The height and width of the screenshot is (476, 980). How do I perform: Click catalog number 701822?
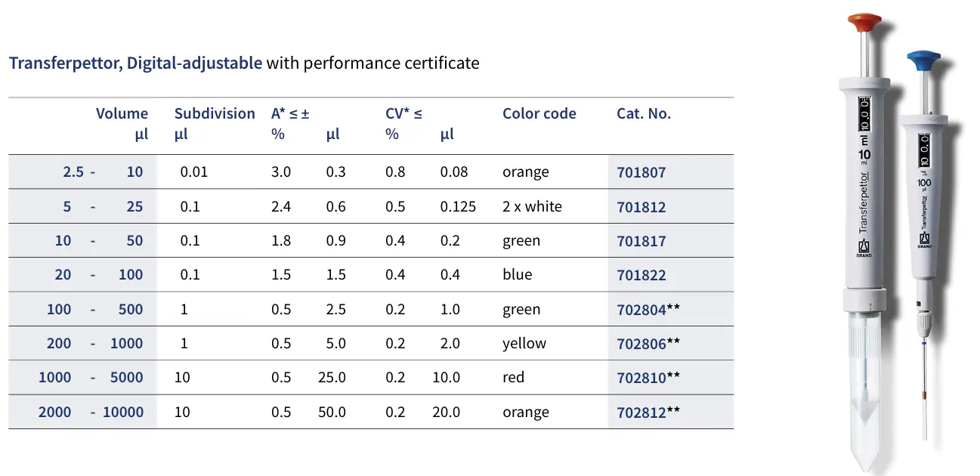(x=641, y=275)
